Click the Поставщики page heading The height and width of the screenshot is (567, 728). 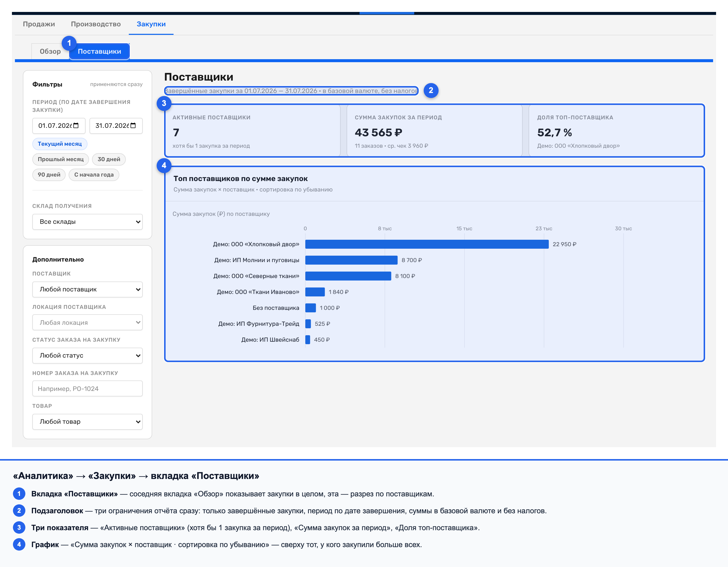tap(199, 77)
